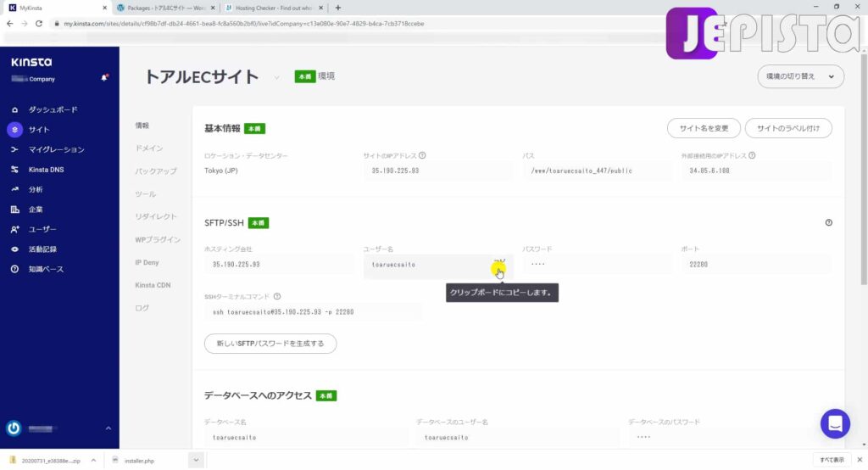Click the Kinsta logo
This screenshot has width=868, height=470.
point(31,62)
